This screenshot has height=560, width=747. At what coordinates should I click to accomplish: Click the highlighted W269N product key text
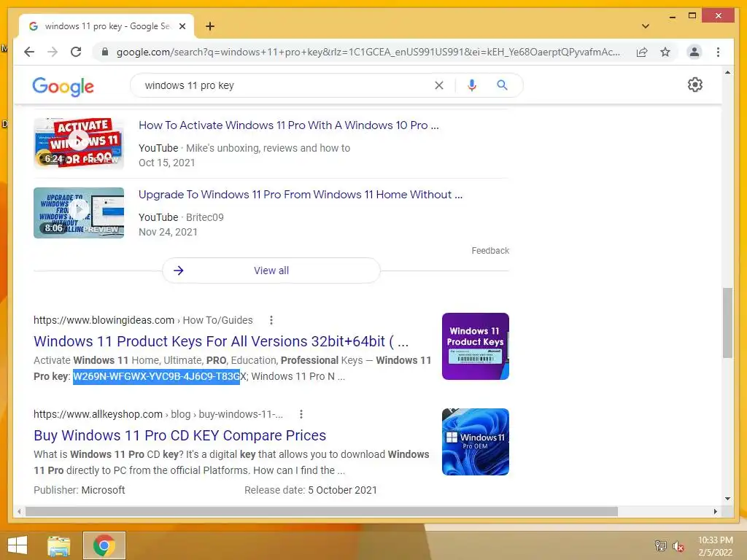tap(156, 376)
